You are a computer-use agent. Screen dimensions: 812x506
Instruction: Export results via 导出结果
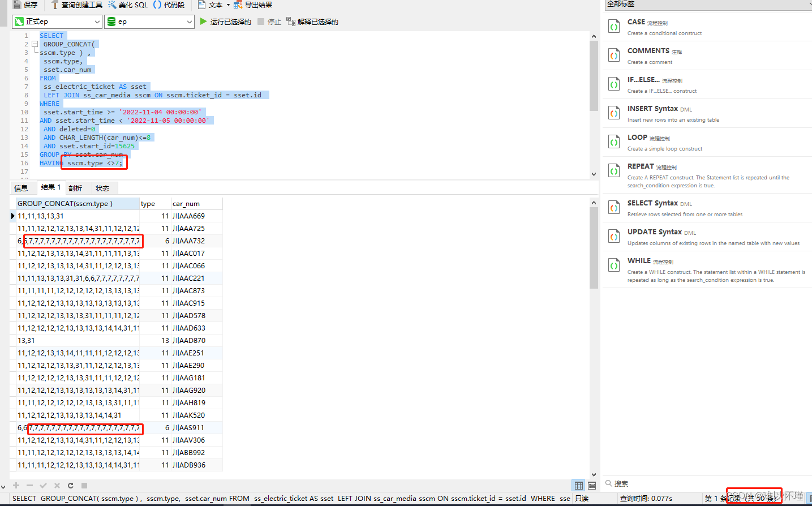click(253, 5)
